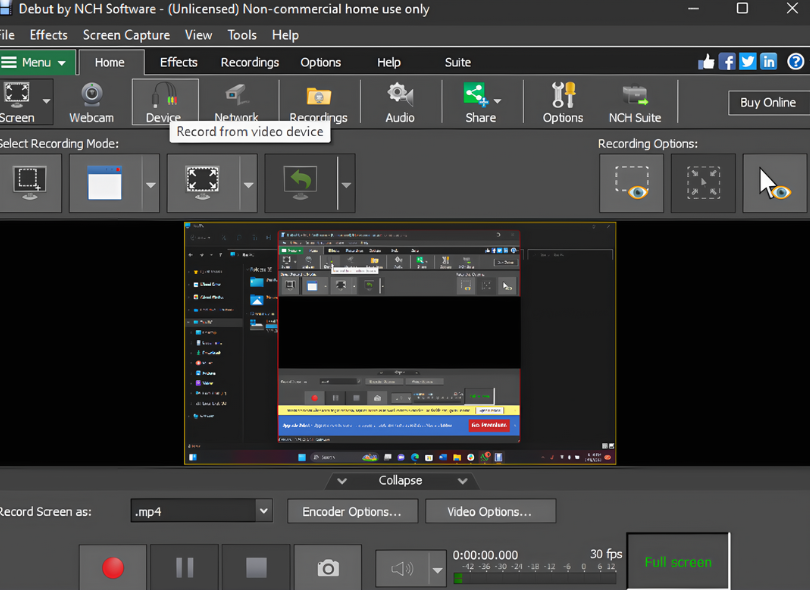
Task: Click the audio level meter bar
Action: [537, 578]
